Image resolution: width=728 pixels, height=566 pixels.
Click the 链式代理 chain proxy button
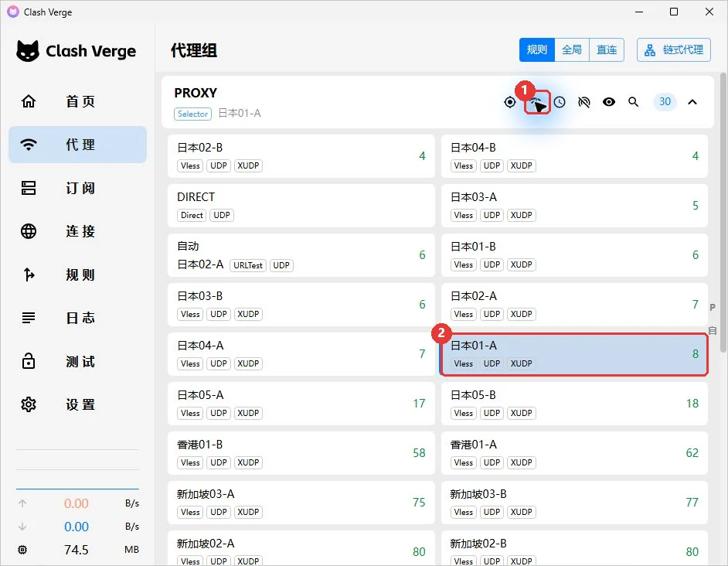674,49
